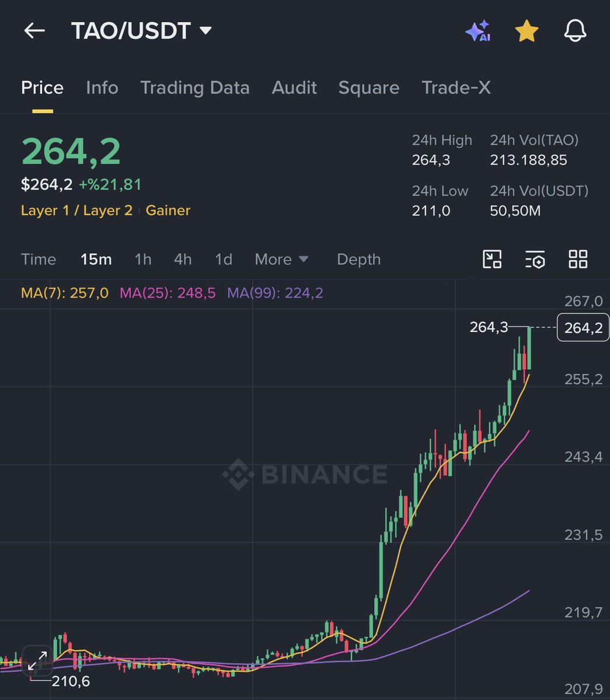Select the 1d chart interval
The height and width of the screenshot is (700, 610).
[224, 260]
